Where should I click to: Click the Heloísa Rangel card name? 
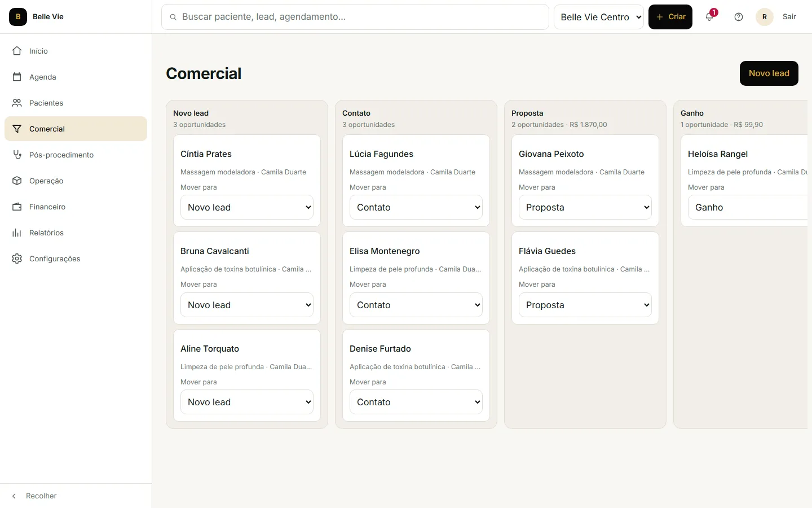point(718,154)
